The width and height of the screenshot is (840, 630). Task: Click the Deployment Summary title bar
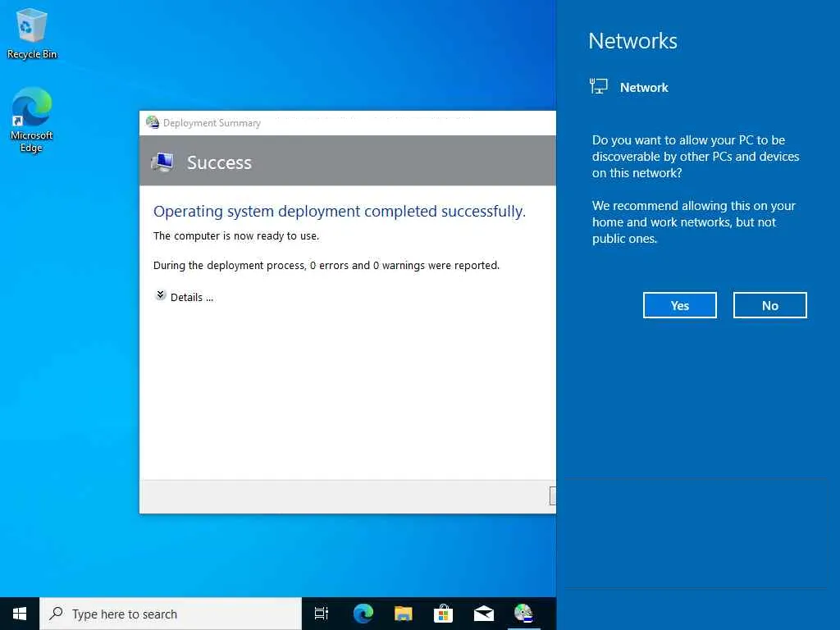(348, 123)
